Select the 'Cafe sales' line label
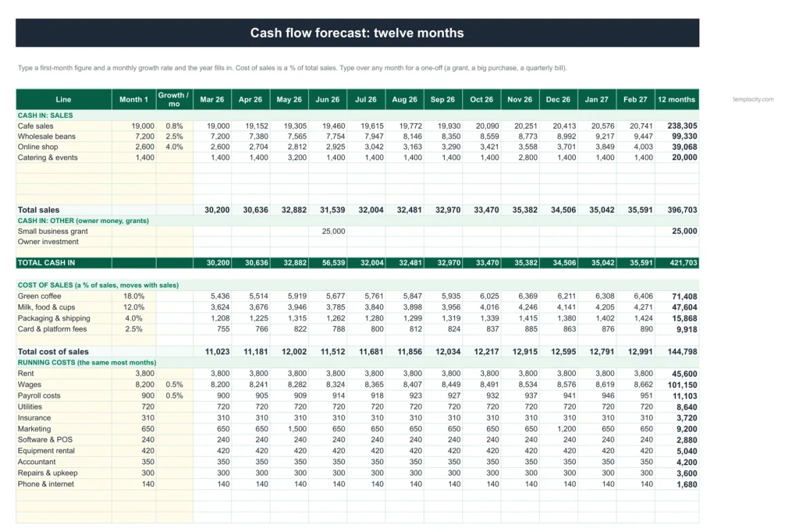This screenshot has width=799, height=532. pos(35,126)
